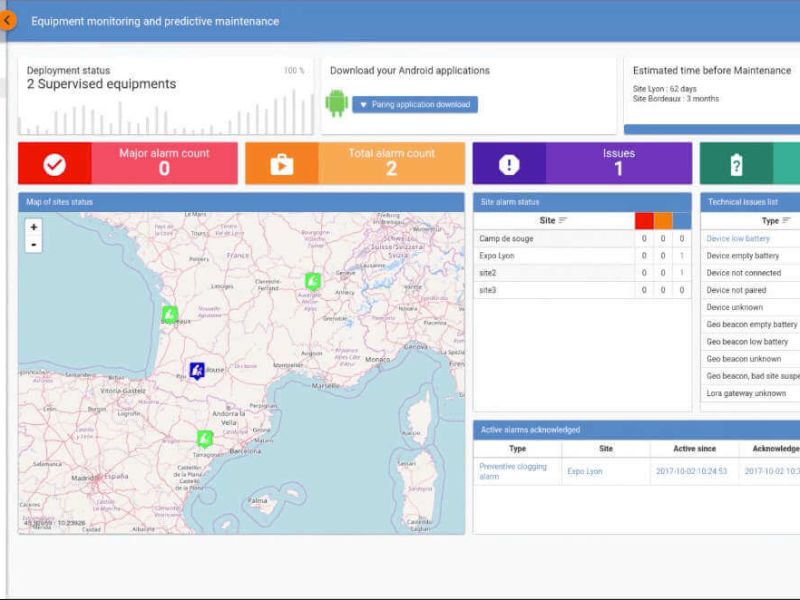Screen dimensions: 800x600
Task: Click the Total alarm count tile
Action: (355, 163)
